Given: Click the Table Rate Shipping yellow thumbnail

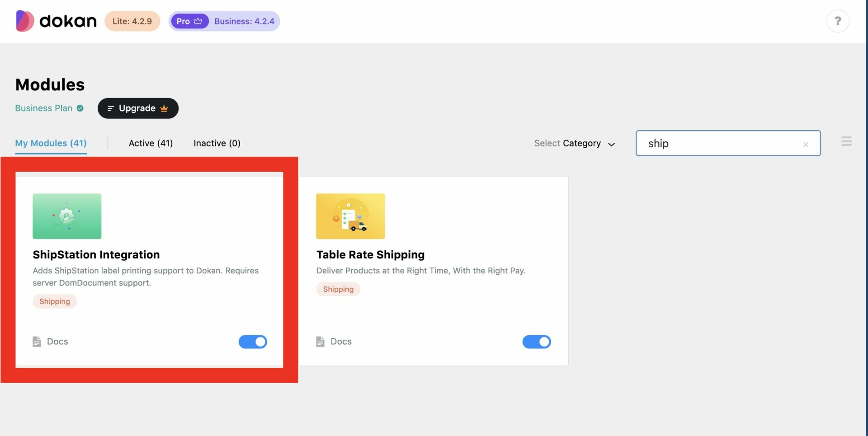Looking at the screenshot, I should pyautogui.click(x=350, y=216).
